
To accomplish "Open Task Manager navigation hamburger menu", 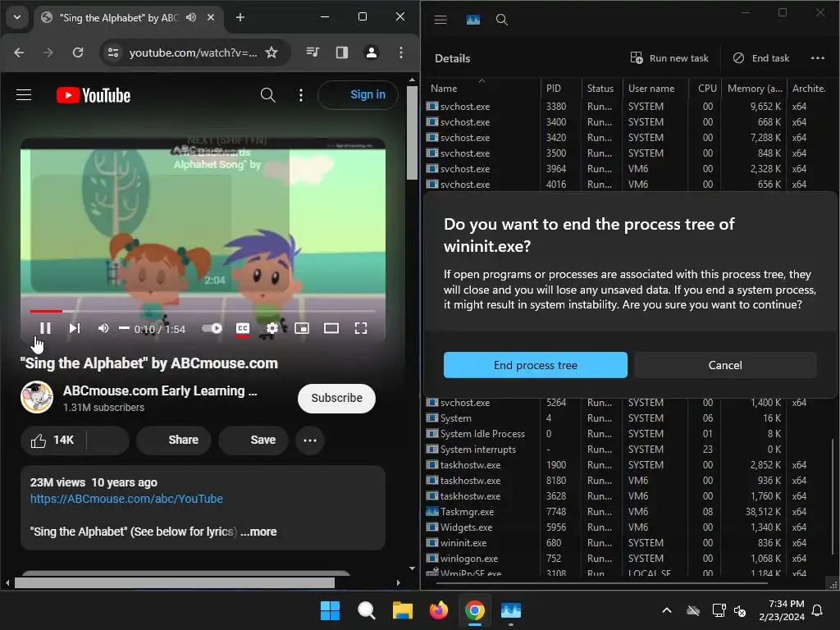I will [x=441, y=20].
